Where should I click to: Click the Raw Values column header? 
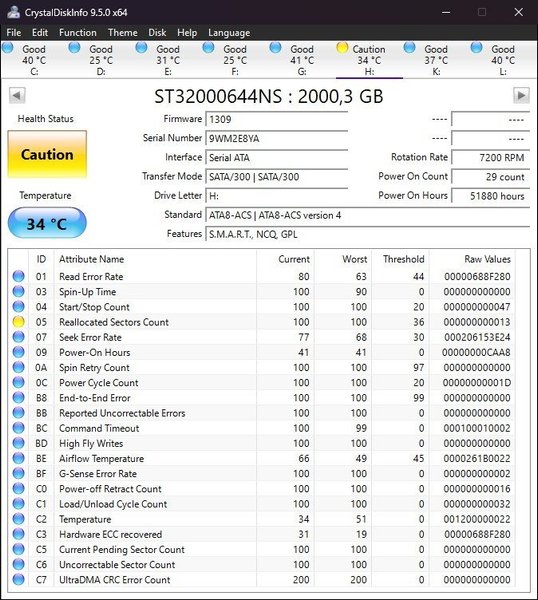tap(487, 259)
